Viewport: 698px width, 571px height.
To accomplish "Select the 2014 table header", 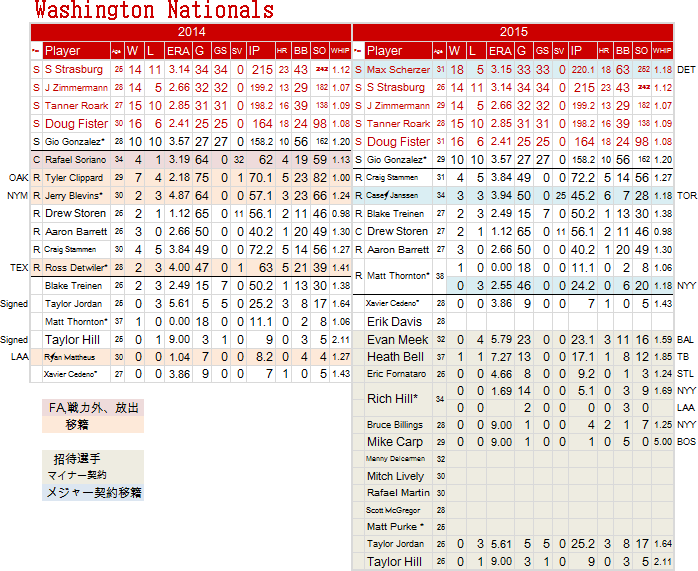I will coord(191,32).
